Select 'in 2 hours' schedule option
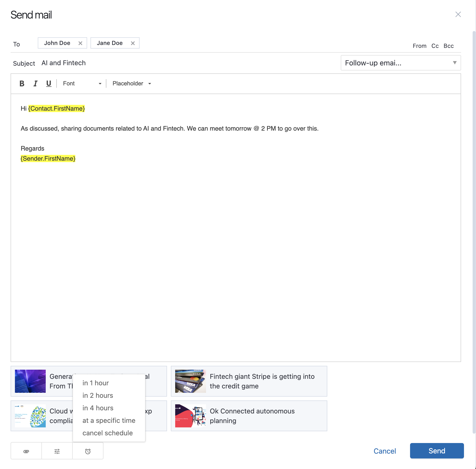The height and width of the screenshot is (469, 476). [109, 395]
